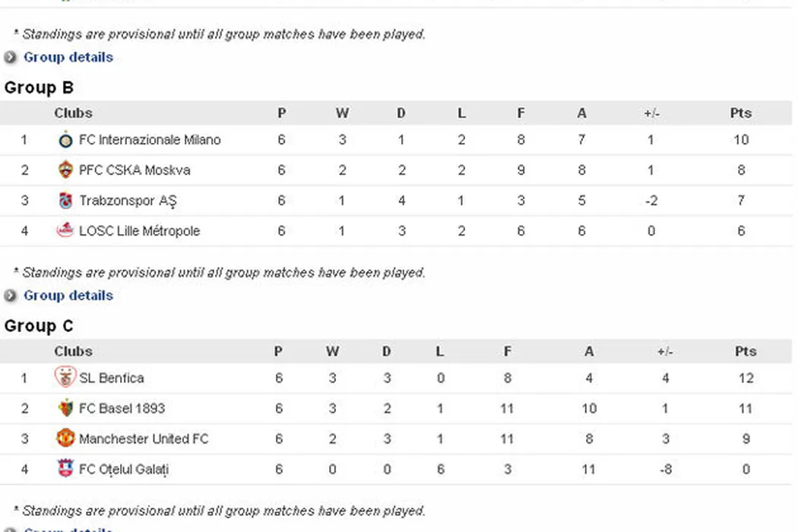Viewport: 798px width, 532px height.
Task: Open Manchester United FC club link
Action: pyautogui.click(x=143, y=439)
